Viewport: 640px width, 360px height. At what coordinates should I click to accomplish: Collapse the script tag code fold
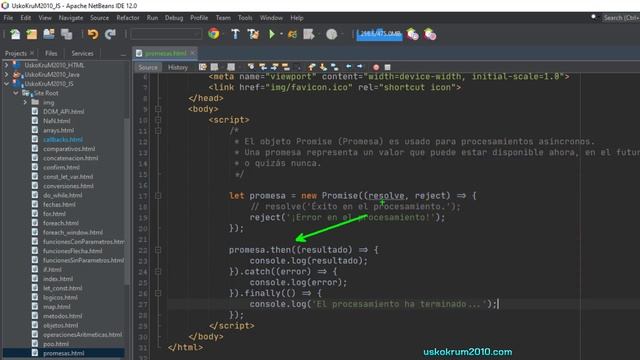(x=158, y=120)
